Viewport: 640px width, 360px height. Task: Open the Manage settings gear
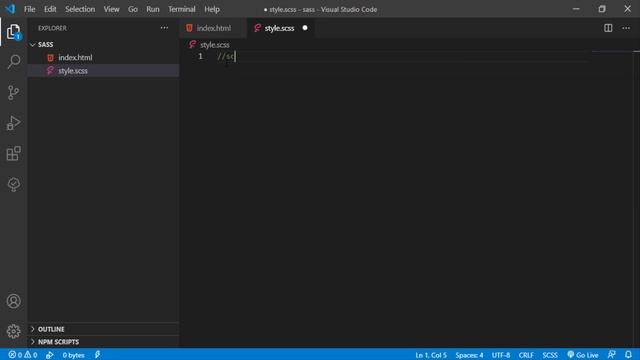pos(13,331)
